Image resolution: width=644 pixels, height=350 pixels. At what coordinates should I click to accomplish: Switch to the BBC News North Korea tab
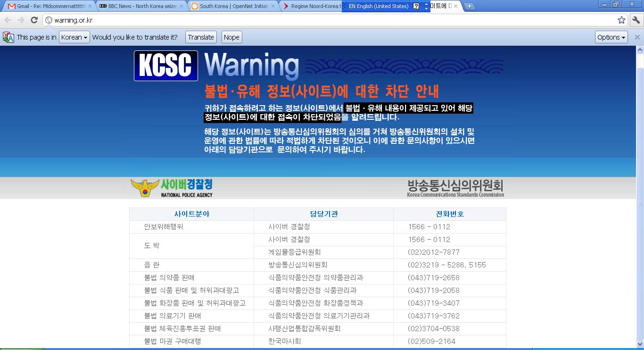139,6
